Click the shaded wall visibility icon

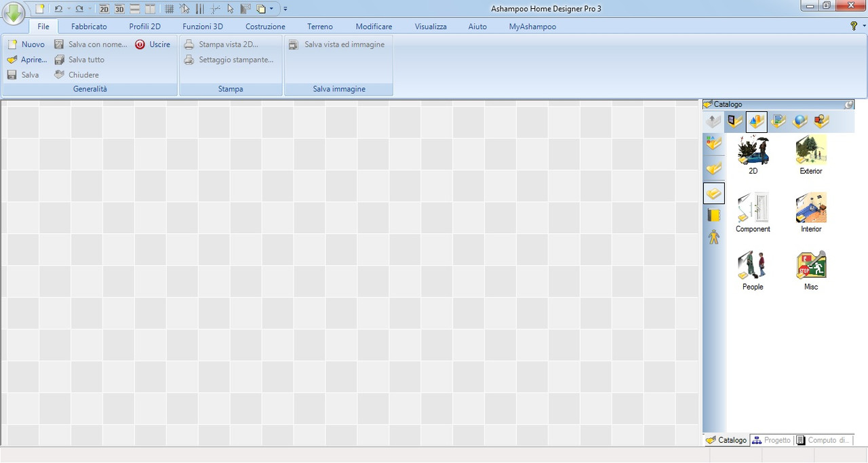pyautogui.click(x=245, y=9)
